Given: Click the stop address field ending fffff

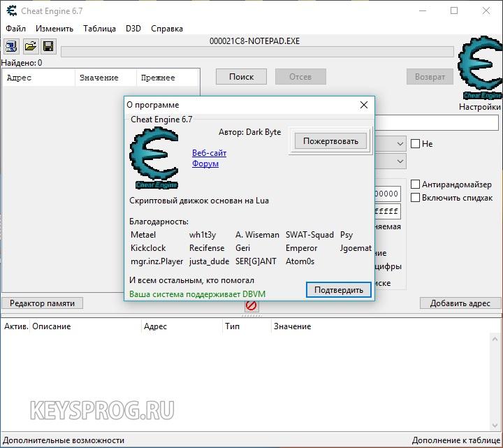Looking at the screenshot, I should coord(388,211).
